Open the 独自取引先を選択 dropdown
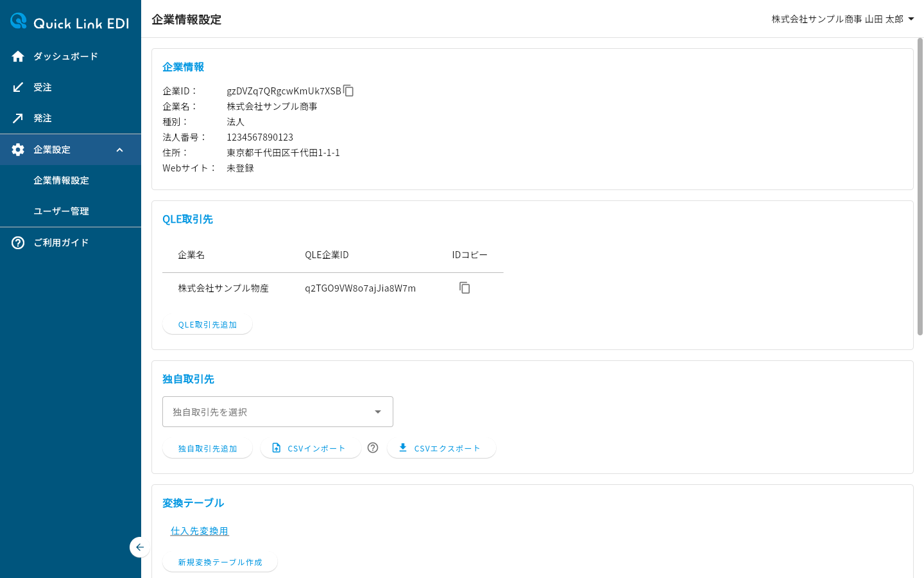This screenshot has height=578, width=924. 278,412
